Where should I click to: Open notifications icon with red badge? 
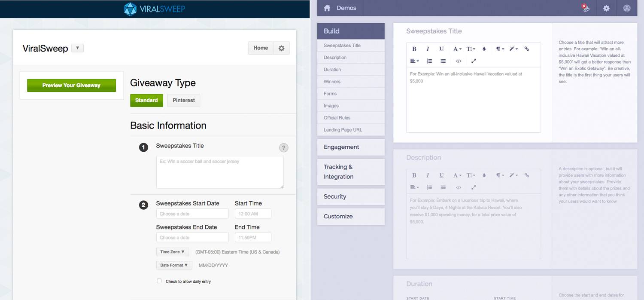coord(586,8)
